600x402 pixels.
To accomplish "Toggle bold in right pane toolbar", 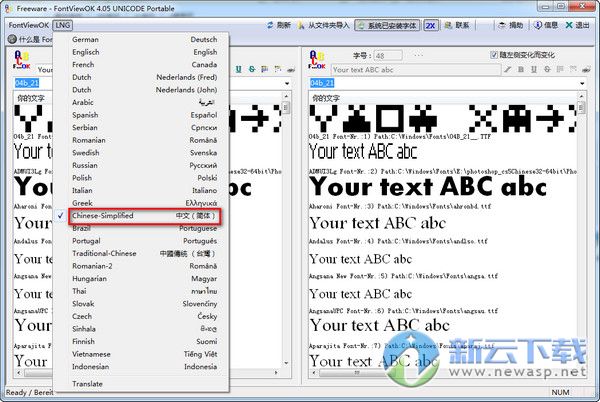I will pos(520,70).
